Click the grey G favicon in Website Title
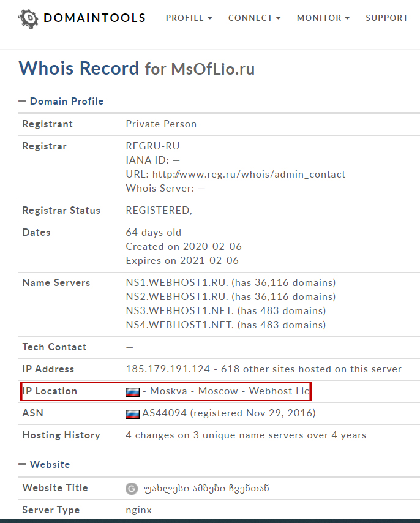 click(132, 489)
